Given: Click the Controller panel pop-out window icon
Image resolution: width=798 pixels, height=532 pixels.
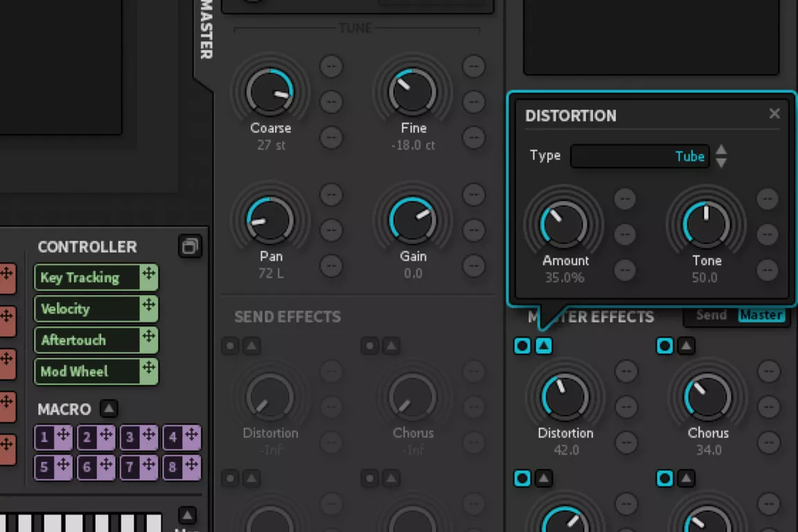Looking at the screenshot, I should coord(190,247).
